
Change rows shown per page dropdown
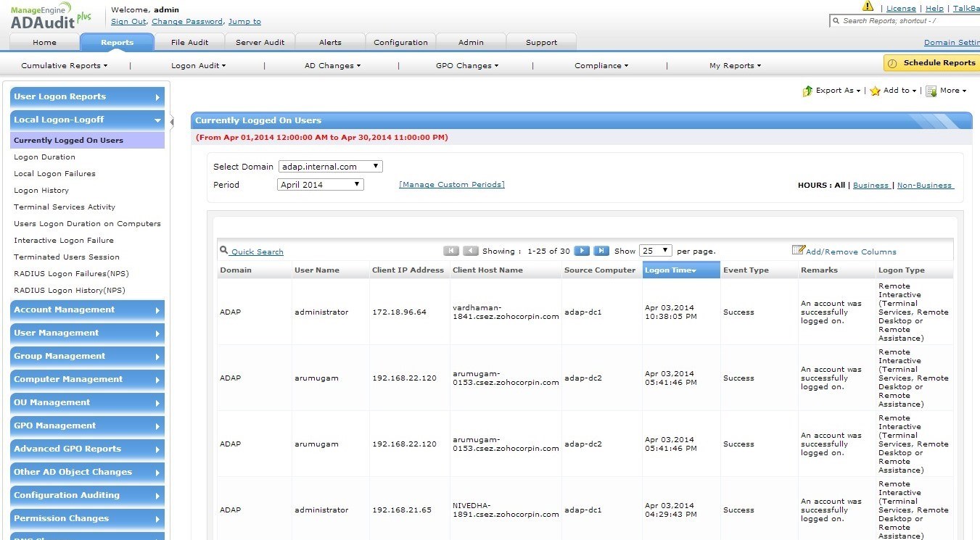655,251
